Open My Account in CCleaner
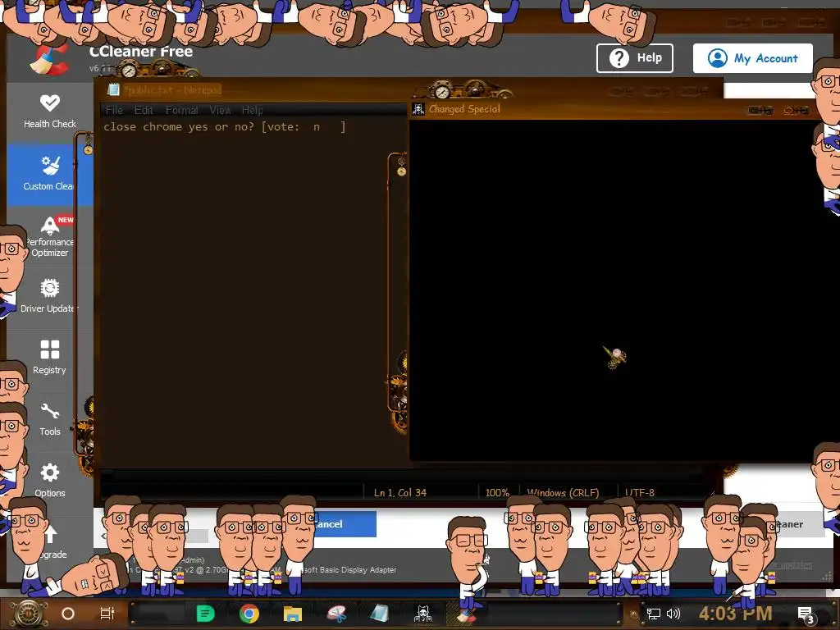The width and height of the screenshot is (840, 630). point(753,58)
